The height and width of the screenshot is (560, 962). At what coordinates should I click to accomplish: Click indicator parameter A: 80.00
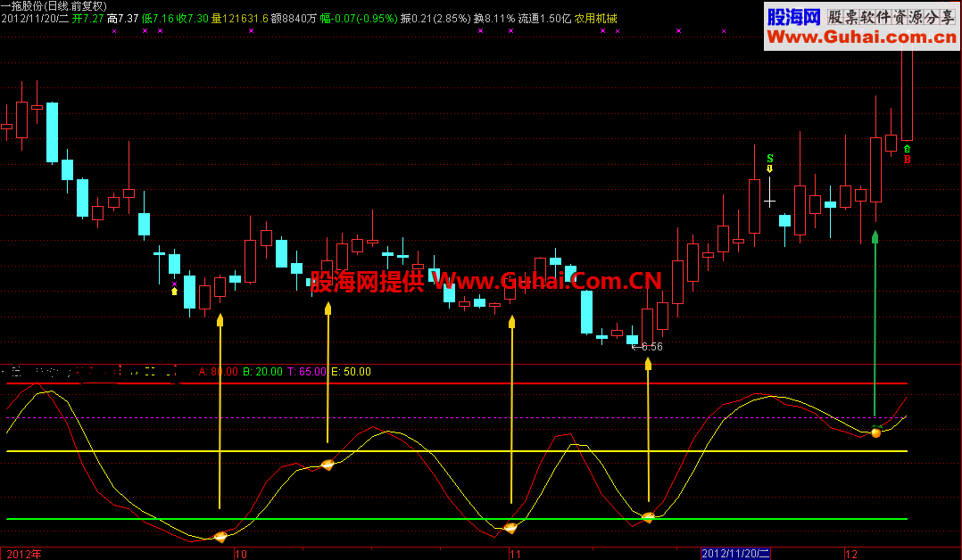pos(219,372)
